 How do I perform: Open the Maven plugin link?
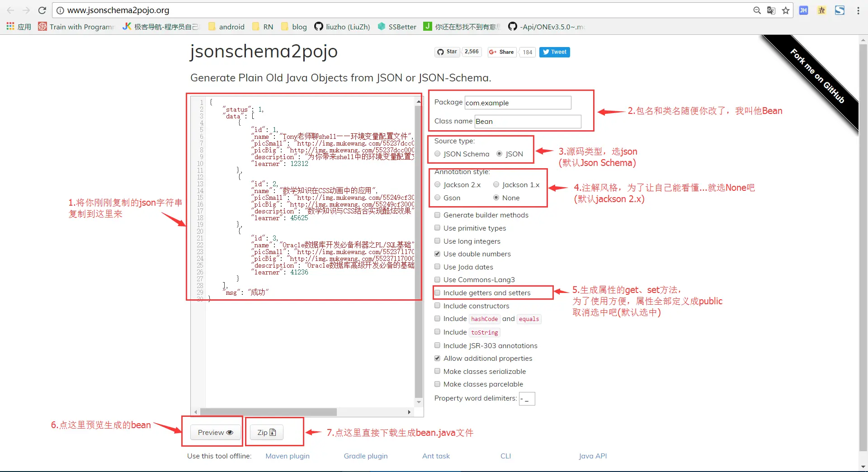(288, 456)
